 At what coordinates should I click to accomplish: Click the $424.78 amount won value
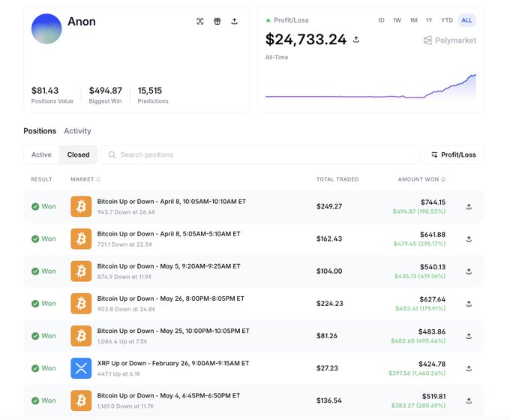pos(432,364)
